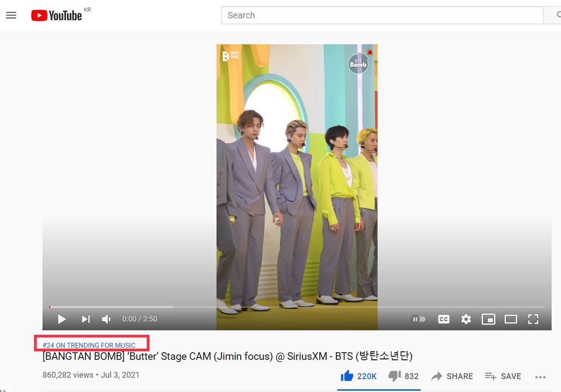The width and height of the screenshot is (561, 392).
Task: Save the video to a playlist
Action: [503, 376]
